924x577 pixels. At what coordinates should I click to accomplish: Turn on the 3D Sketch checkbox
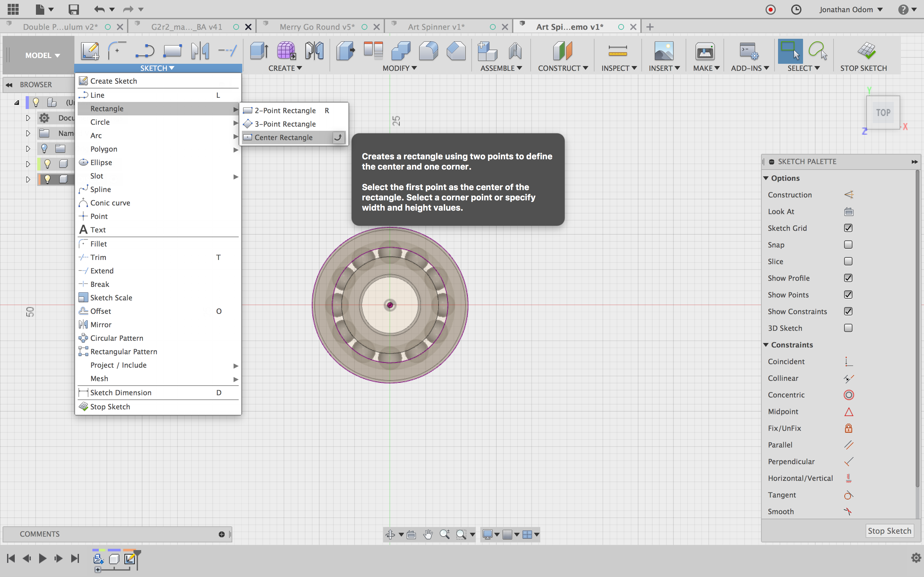tap(848, 328)
